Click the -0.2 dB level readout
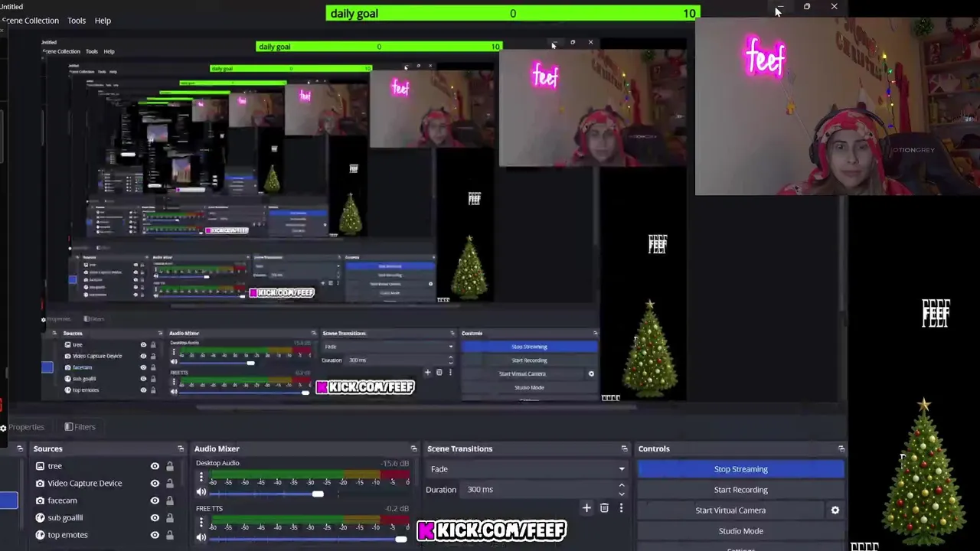Image resolution: width=980 pixels, height=551 pixels. (x=397, y=509)
